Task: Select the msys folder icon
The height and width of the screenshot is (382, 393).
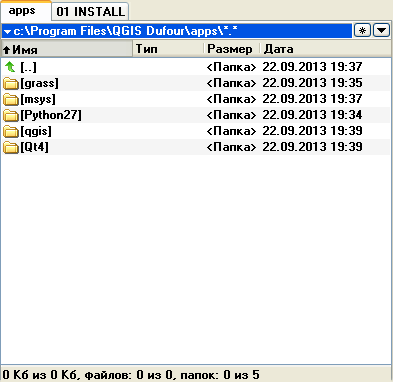Action: pos(11,99)
